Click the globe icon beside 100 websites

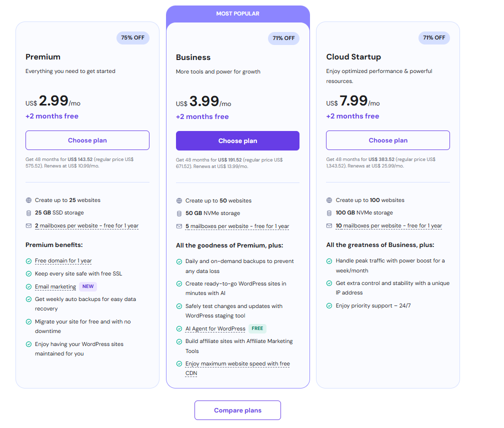329,200
